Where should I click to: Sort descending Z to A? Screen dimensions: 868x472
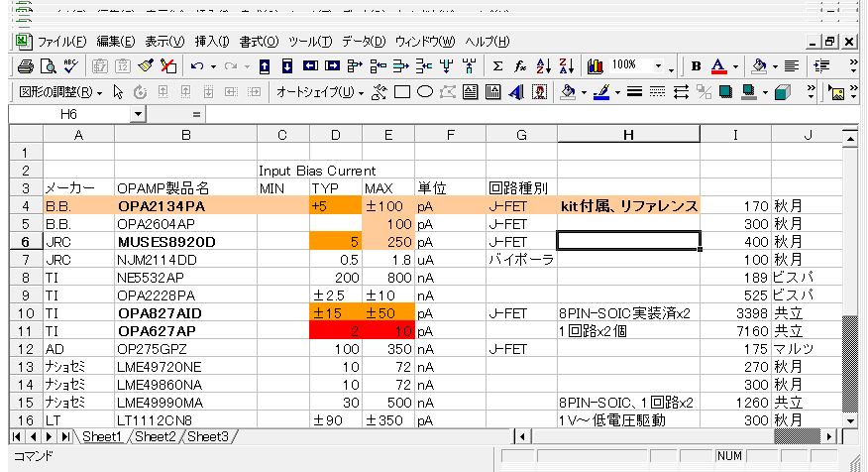point(567,66)
